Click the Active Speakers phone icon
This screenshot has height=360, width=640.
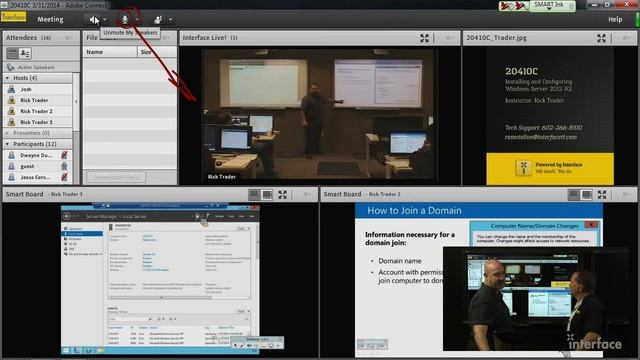point(10,67)
